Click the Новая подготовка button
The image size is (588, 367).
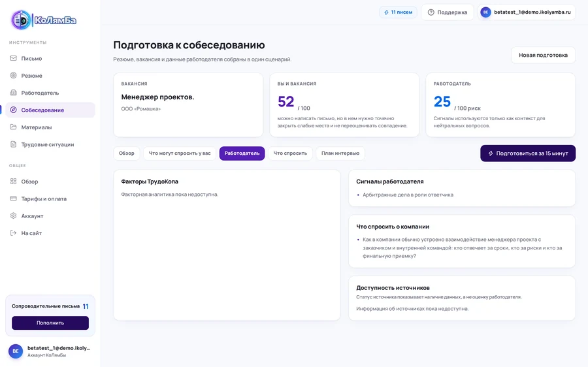[x=543, y=55]
